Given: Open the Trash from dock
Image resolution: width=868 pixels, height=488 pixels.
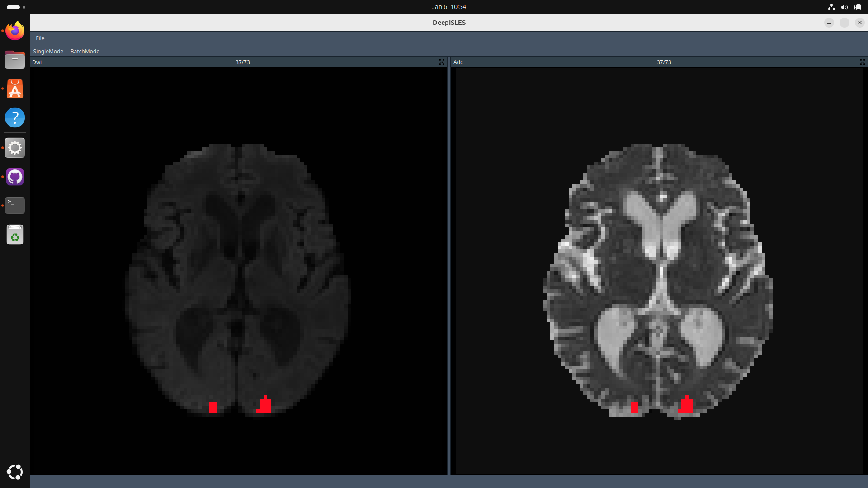Looking at the screenshot, I should point(15,235).
